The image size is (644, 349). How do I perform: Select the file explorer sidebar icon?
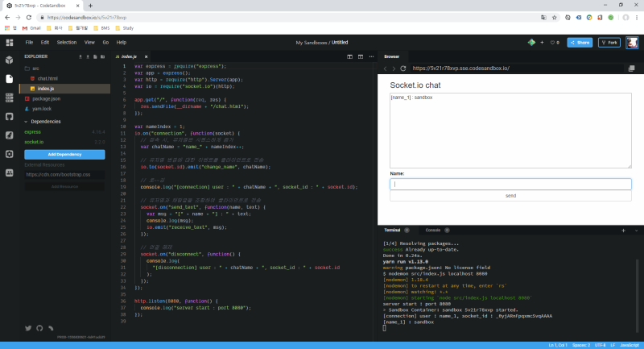coord(10,79)
